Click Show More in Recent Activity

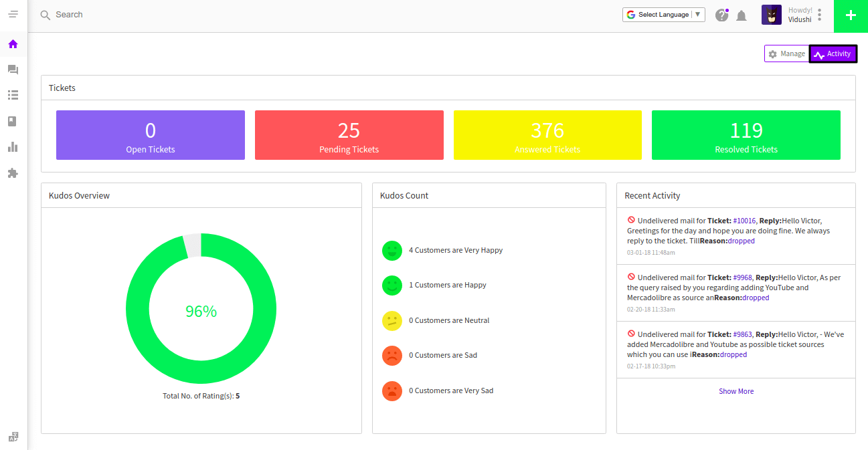click(736, 391)
